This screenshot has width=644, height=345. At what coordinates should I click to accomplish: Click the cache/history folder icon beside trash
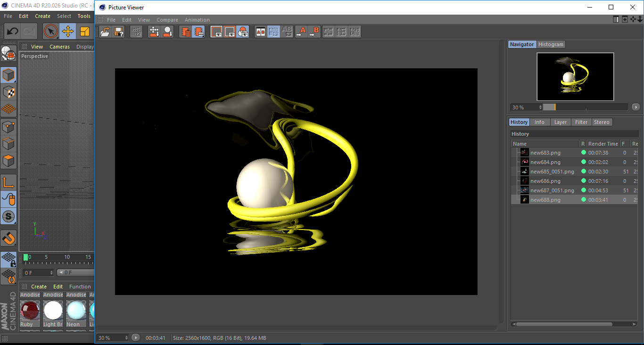199,32
